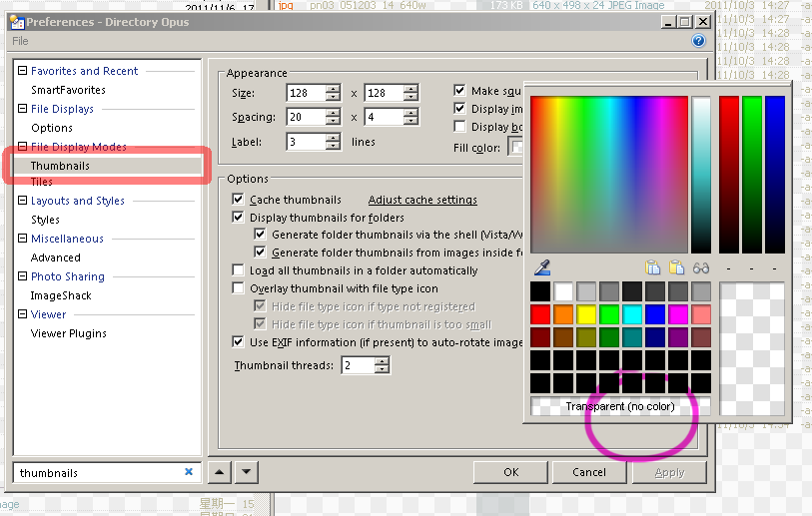Go to previous search result arrow
The width and height of the screenshot is (812, 516).
(x=220, y=472)
